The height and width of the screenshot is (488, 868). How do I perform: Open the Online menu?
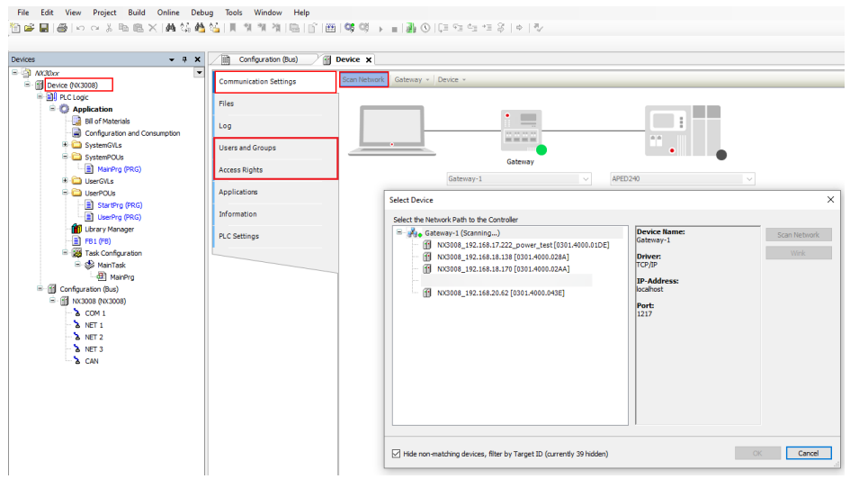[168, 13]
